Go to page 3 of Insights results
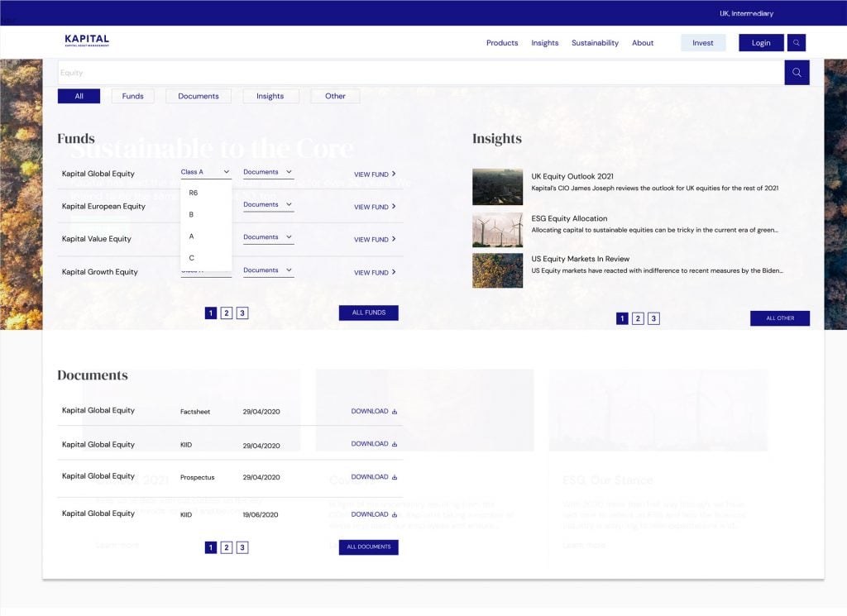This screenshot has width=847, height=616. [x=653, y=318]
